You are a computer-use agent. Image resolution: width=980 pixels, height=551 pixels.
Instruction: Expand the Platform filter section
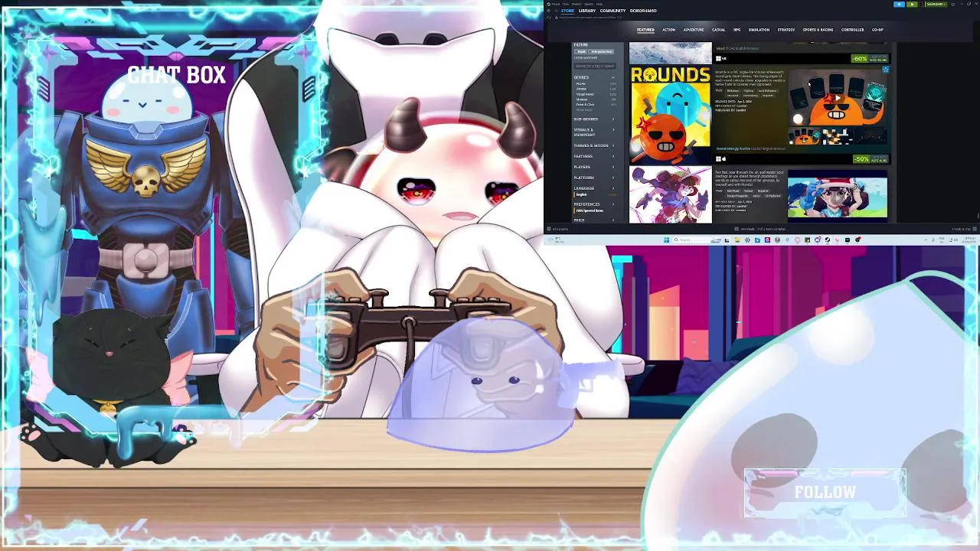pos(595,178)
